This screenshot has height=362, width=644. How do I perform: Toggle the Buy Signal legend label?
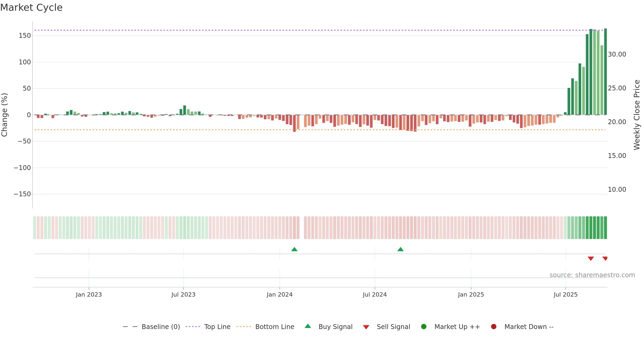point(335,327)
